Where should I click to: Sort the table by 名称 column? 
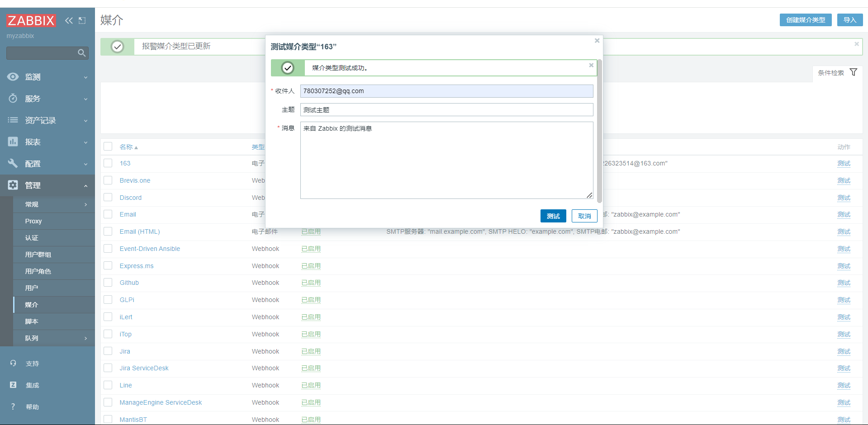click(x=128, y=147)
